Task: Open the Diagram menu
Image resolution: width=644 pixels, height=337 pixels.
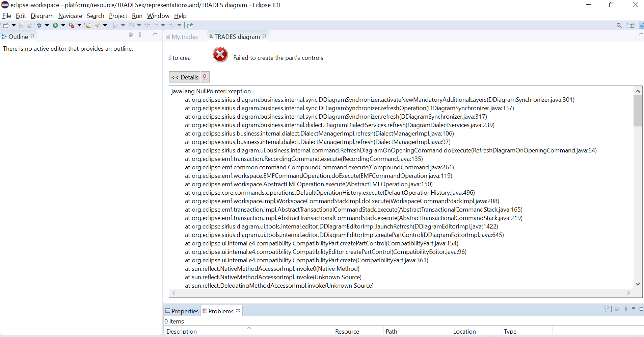Action: tap(42, 16)
